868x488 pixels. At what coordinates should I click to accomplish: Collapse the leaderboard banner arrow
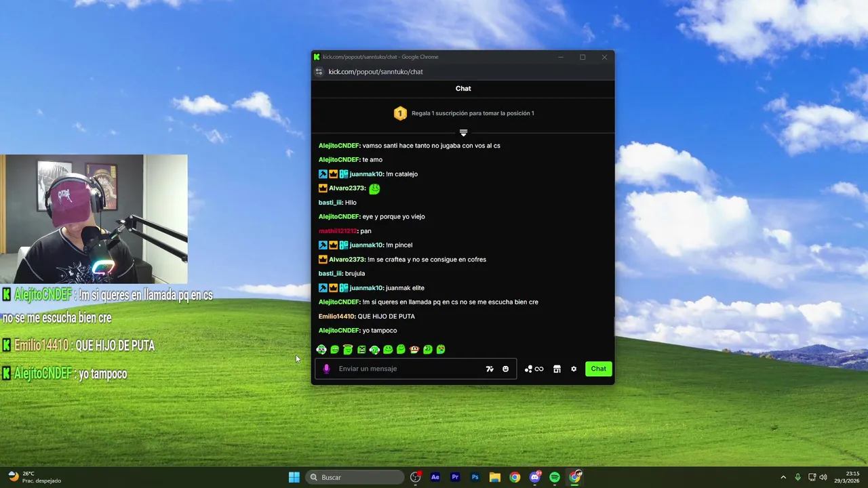(x=463, y=132)
